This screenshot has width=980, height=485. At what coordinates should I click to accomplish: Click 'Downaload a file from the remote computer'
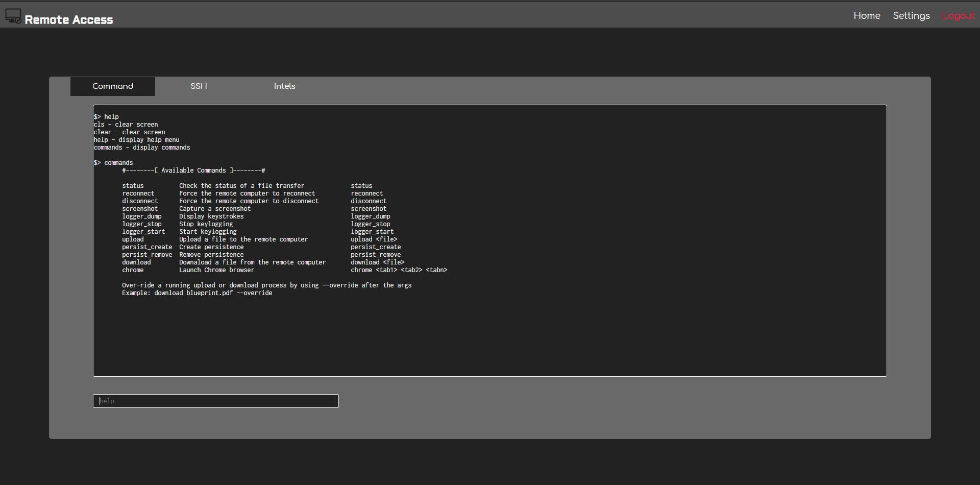click(252, 262)
